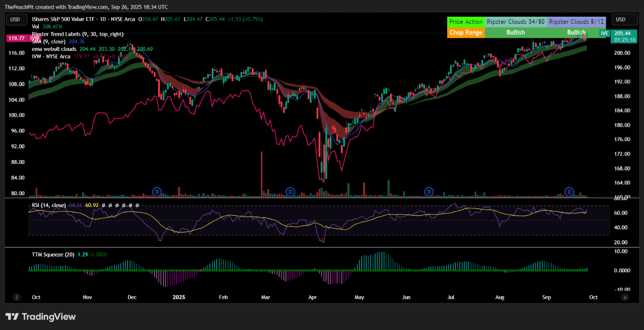Click the Ripster Clouds 34/50 header cell
Screen dimensions: 644x330
(x=516, y=22)
